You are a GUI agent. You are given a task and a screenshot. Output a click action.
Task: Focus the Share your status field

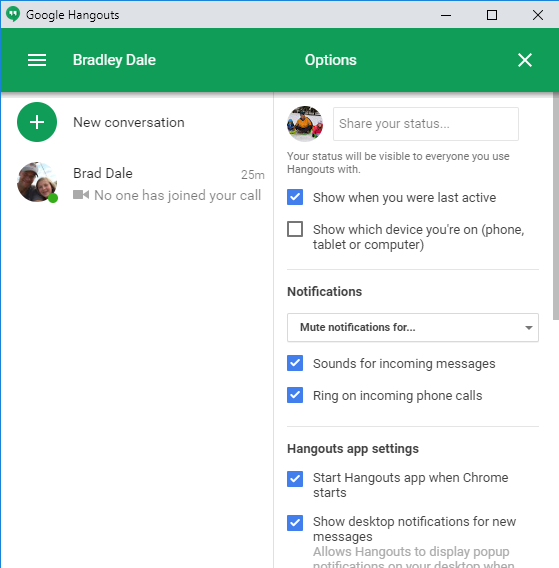pyautogui.click(x=426, y=124)
